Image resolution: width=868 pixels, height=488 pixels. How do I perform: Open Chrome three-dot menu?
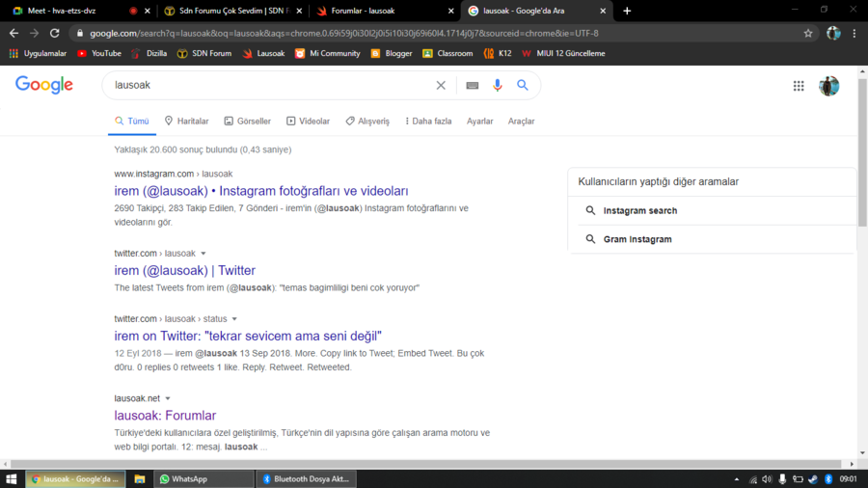[x=854, y=33]
